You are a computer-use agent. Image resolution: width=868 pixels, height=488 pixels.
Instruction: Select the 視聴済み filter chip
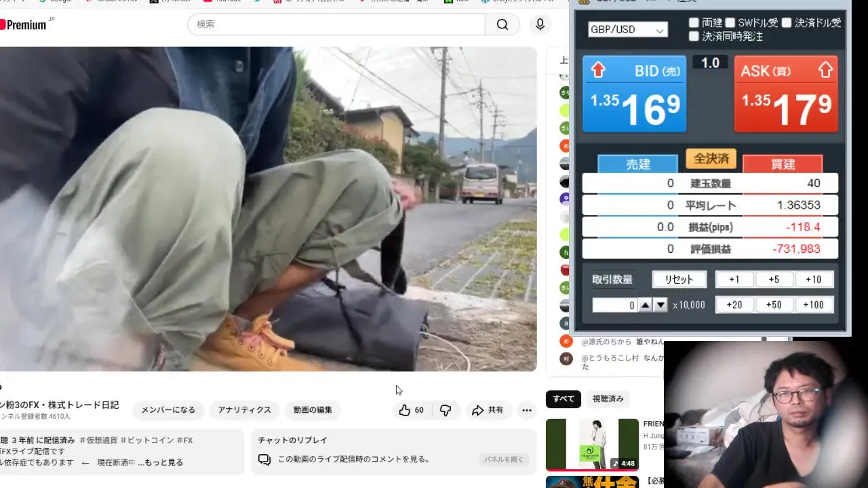[x=608, y=399]
